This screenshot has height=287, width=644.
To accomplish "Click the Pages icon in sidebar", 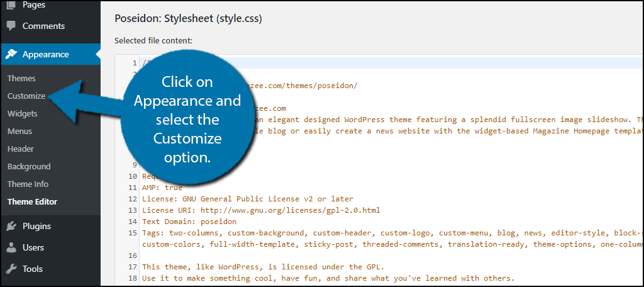I will [x=11, y=5].
